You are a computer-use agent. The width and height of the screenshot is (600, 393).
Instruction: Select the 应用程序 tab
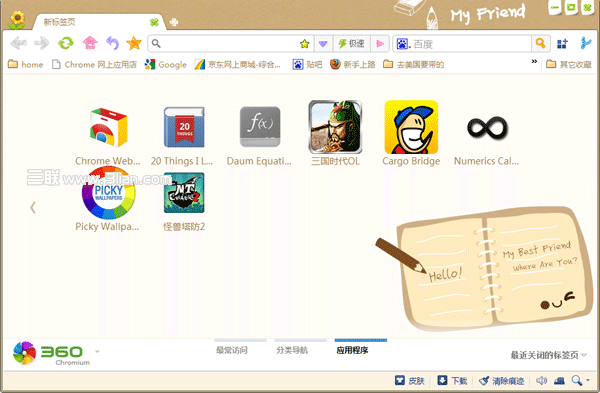point(352,350)
